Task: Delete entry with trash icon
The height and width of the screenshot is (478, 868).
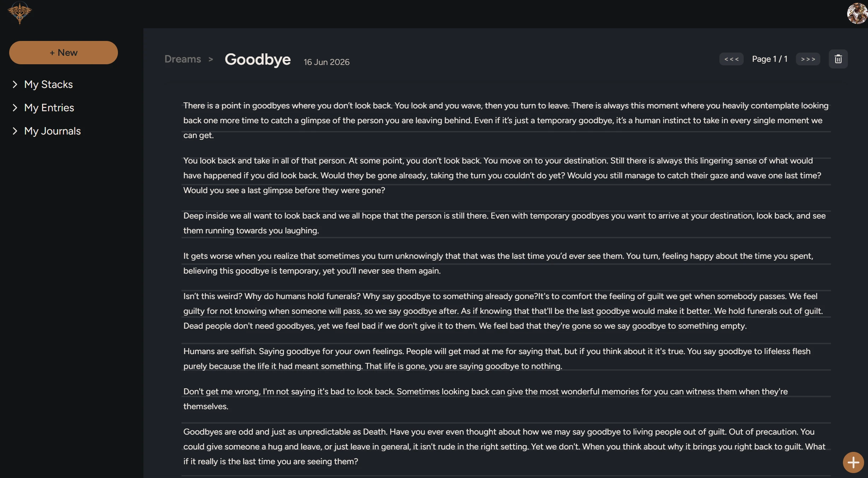Action: (x=838, y=59)
